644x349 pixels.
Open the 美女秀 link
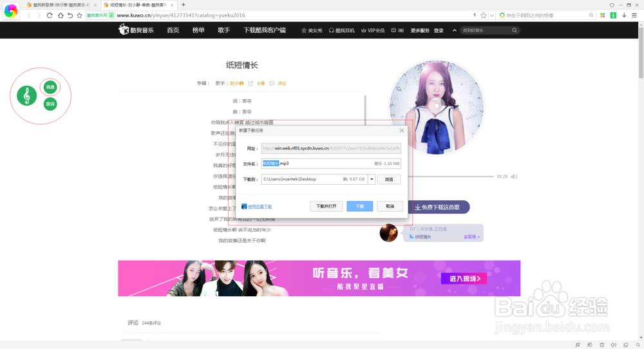coord(312,30)
